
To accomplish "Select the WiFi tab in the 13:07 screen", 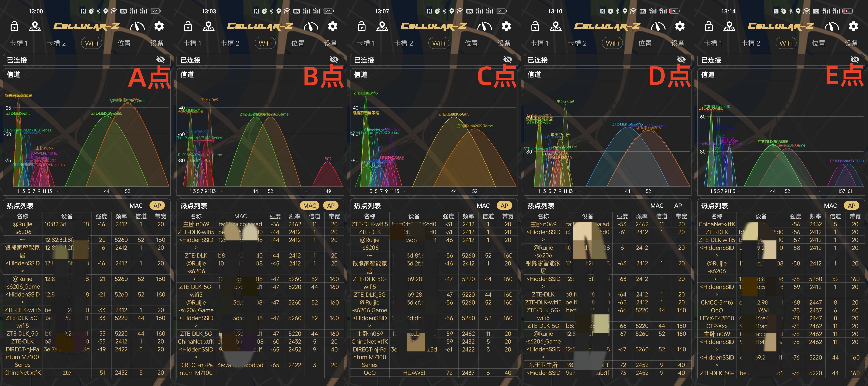I will coord(438,43).
